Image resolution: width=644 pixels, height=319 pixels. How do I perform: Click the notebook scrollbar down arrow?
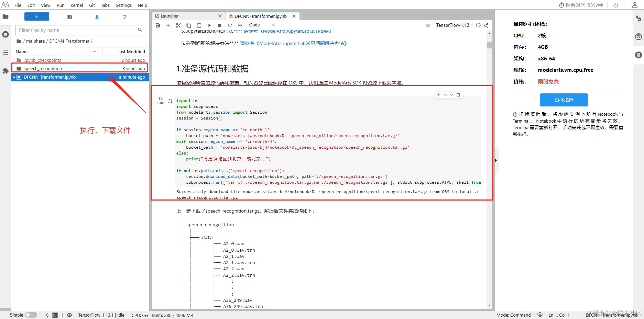click(489, 306)
